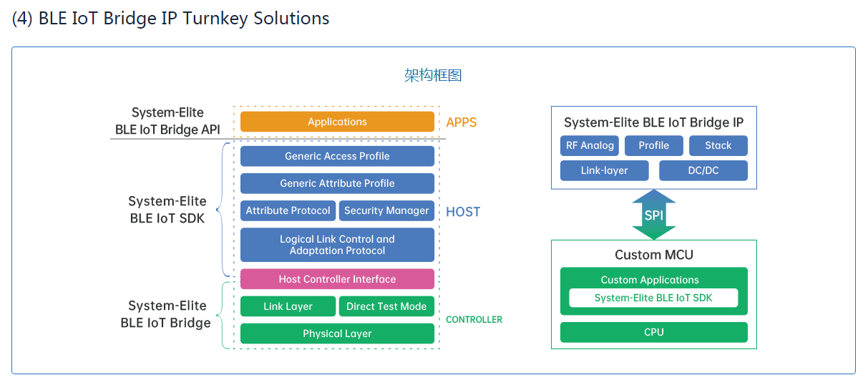
Task: Click the Security Manager block
Action: [x=386, y=210]
